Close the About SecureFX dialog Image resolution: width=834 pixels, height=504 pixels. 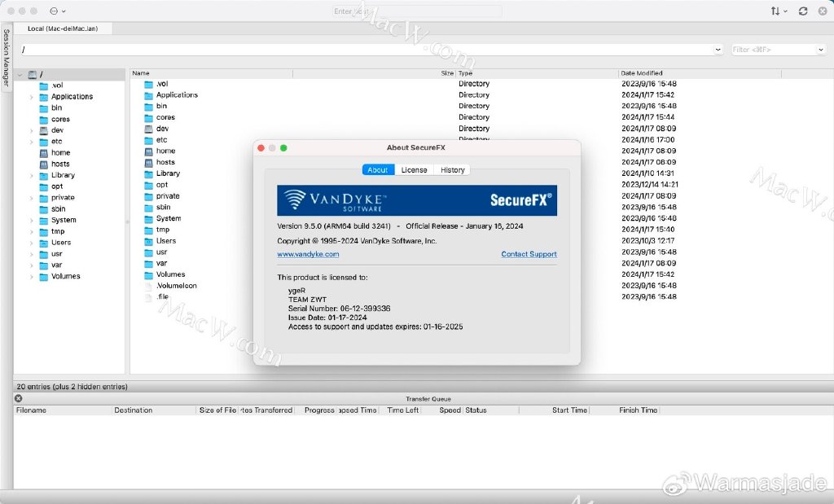coord(261,148)
